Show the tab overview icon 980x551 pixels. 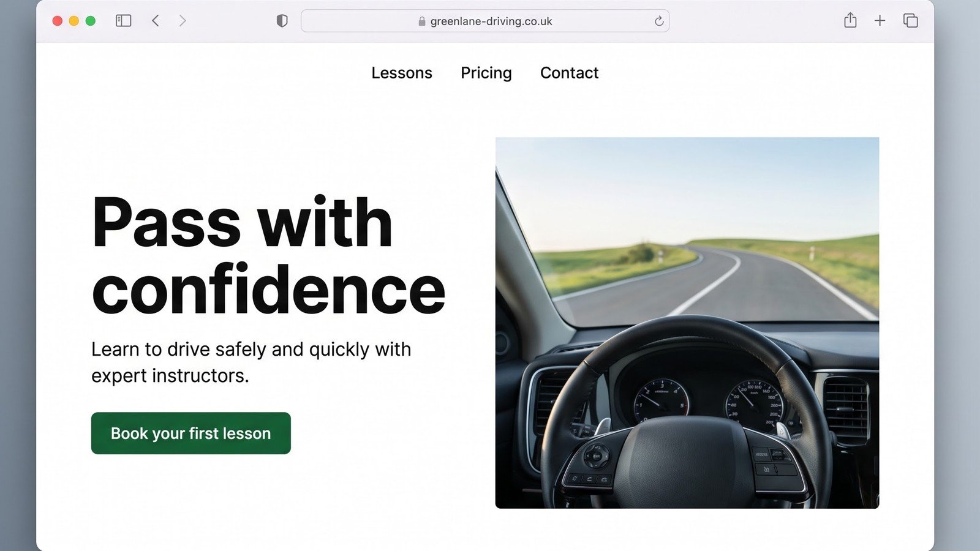click(911, 21)
